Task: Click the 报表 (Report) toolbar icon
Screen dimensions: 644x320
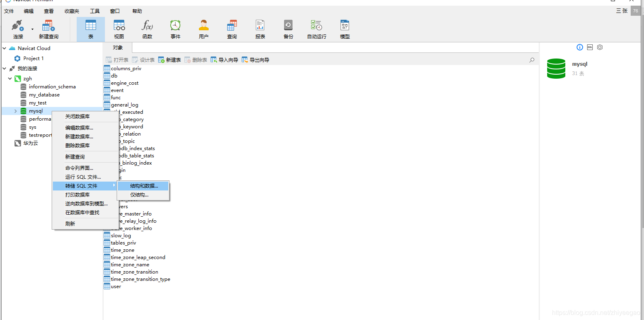Action: (260, 29)
